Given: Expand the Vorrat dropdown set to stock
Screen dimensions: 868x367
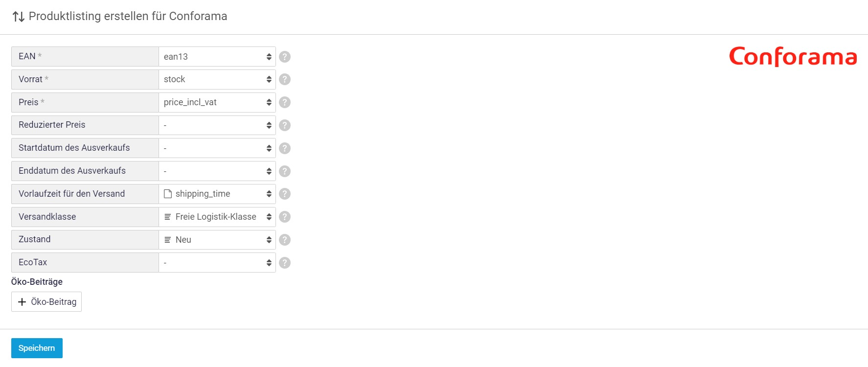Looking at the screenshot, I should click(x=217, y=79).
